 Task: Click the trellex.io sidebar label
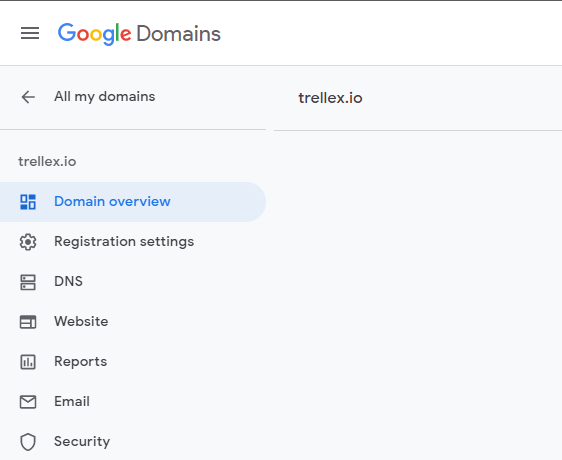point(47,162)
